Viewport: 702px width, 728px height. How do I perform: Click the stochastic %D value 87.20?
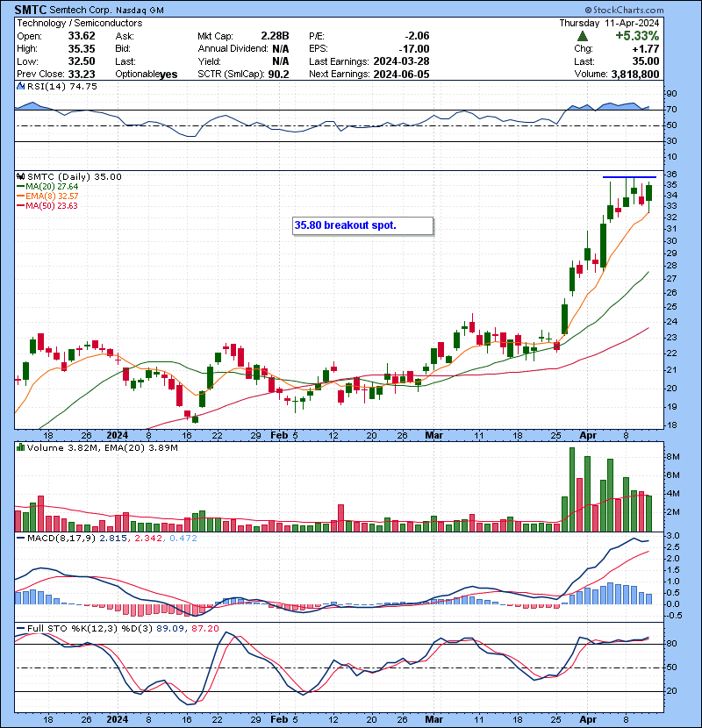tap(204, 629)
